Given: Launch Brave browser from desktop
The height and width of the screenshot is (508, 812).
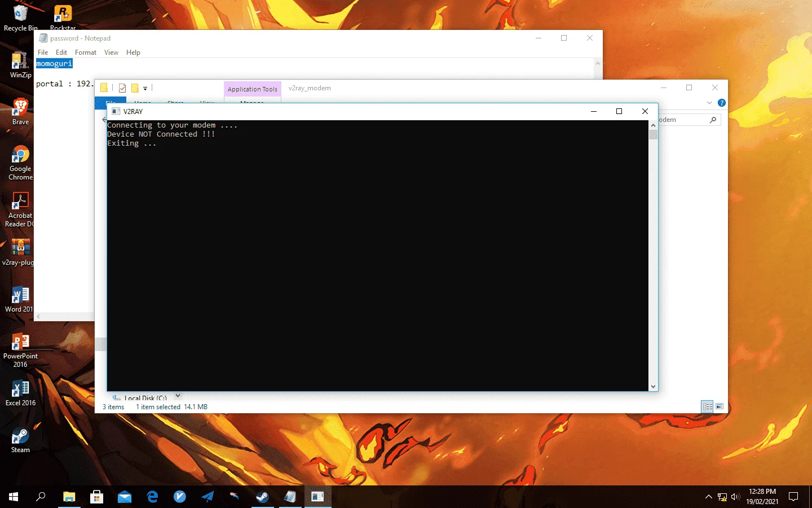Looking at the screenshot, I should pyautogui.click(x=20, y=111).
